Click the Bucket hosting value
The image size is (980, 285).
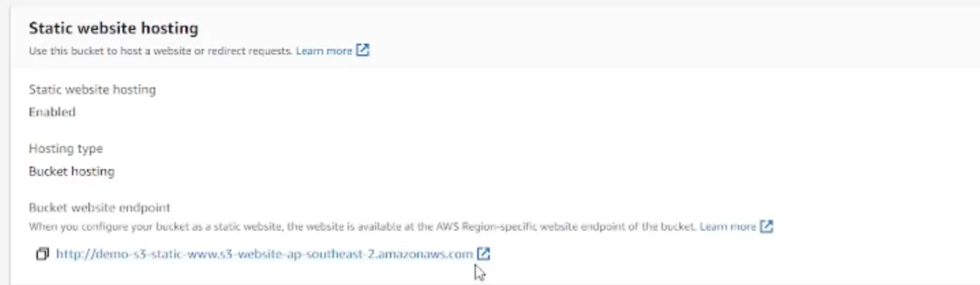pyautogui.click(x=71, y=171)
